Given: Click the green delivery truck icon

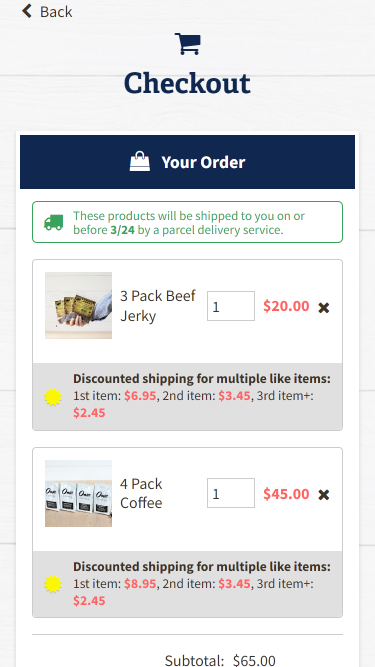Looking at the screenshot, I should click(x=54, y=222).
